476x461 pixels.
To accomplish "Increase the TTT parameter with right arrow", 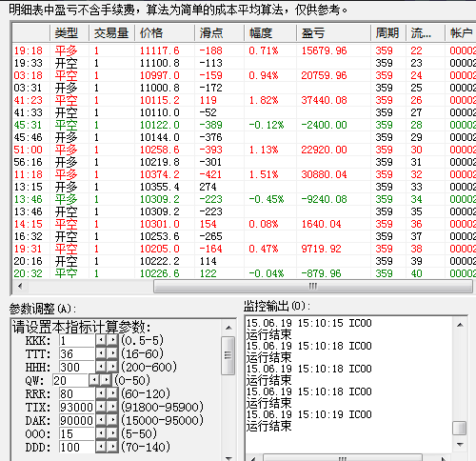I will pyautogui.click(x=112, y=353).
